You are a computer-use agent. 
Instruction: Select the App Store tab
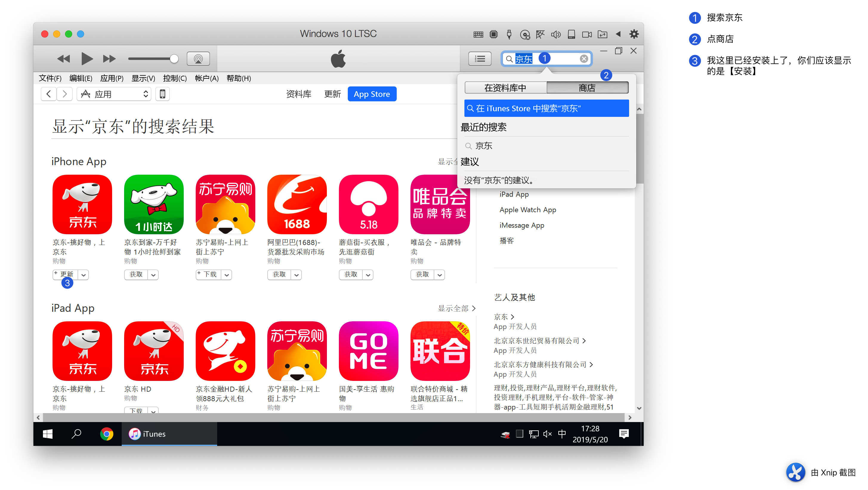(372, 94)
